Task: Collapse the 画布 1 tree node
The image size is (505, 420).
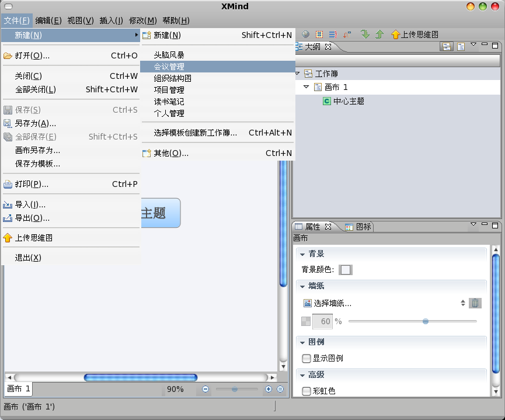Action: click(307, 87)
